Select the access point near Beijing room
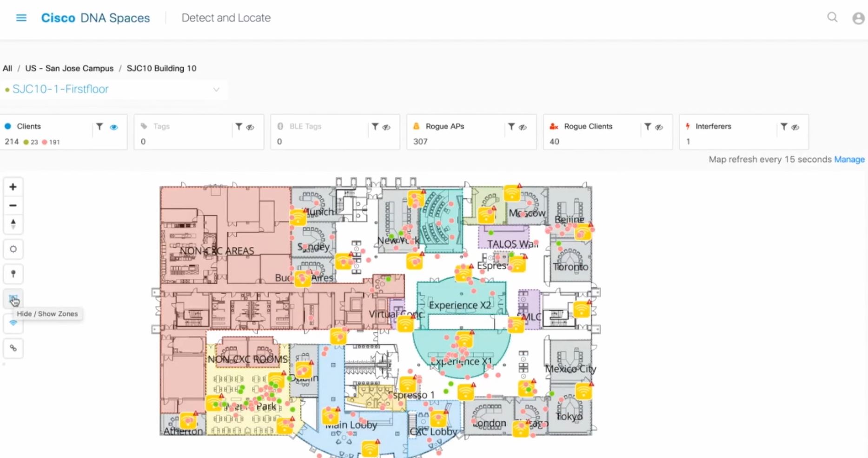Screen dimensions: 868x458 583,232
